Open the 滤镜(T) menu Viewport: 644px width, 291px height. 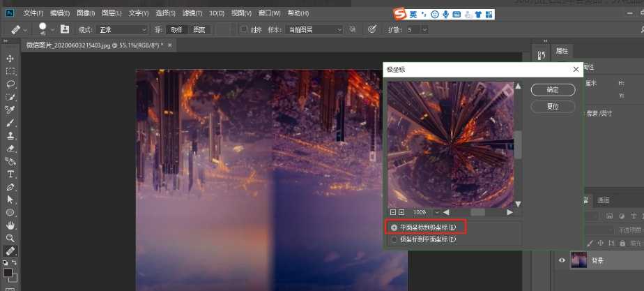tap(191, 13)
